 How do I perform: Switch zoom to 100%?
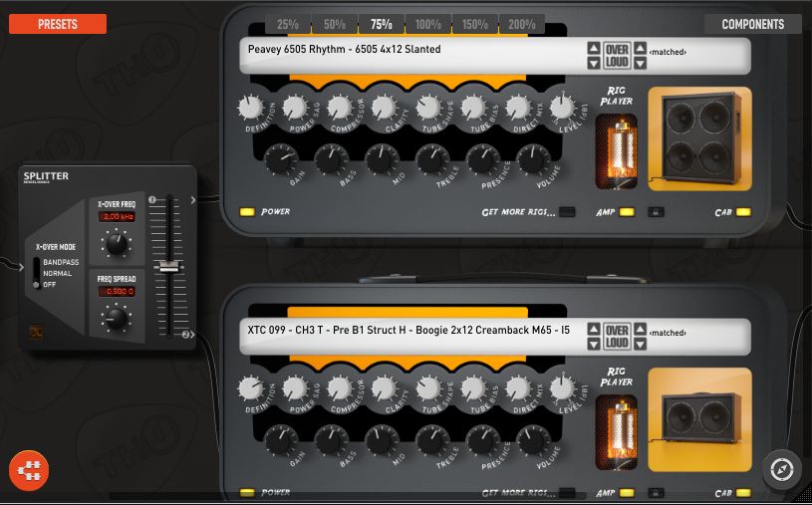[428, 24]
